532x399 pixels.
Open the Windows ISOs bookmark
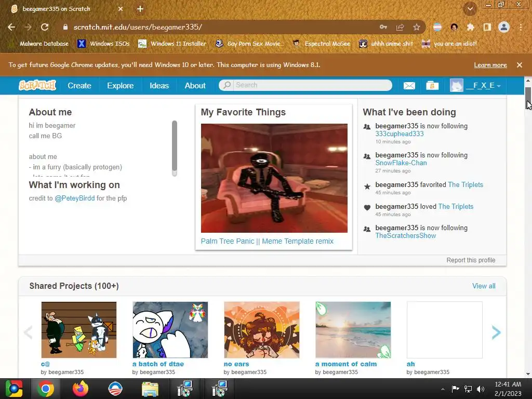click(104, 44)
